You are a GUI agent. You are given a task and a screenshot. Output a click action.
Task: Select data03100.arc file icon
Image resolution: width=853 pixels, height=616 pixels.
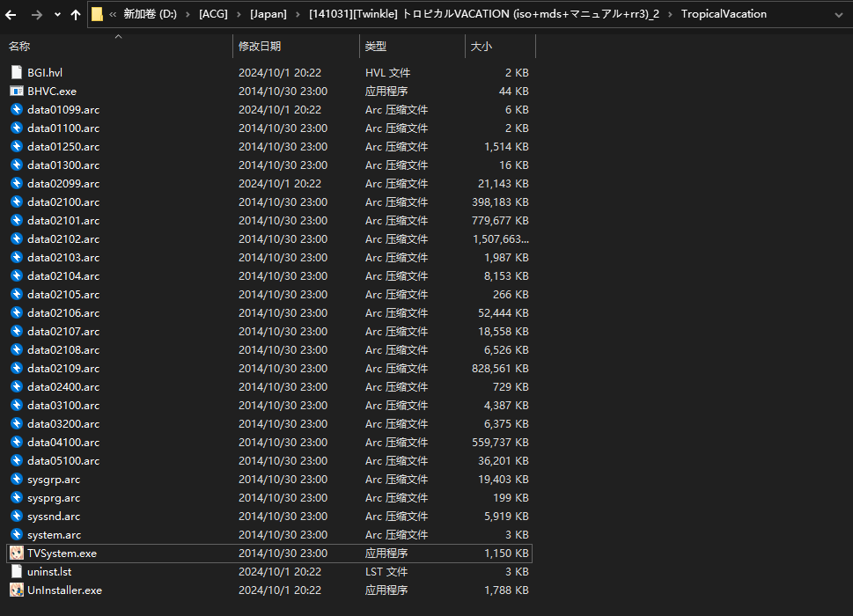point(17,405)
